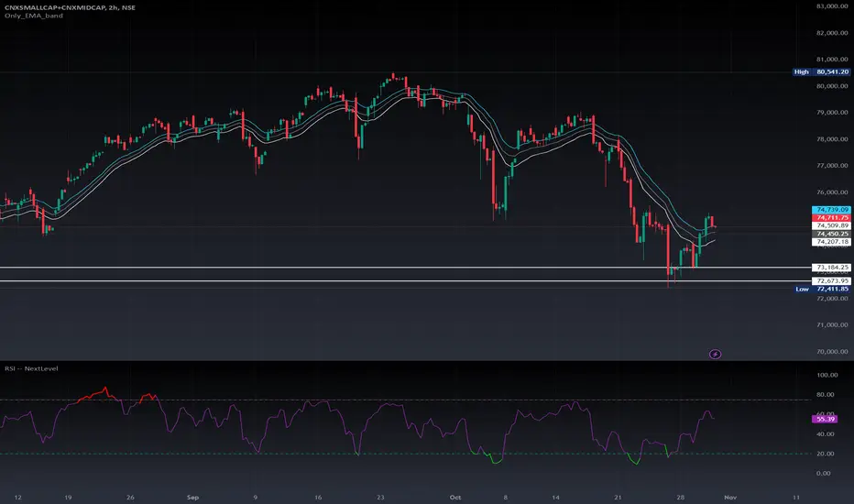
Task: Select the RSI -- NextLevel indicator label
Action: 31,369
